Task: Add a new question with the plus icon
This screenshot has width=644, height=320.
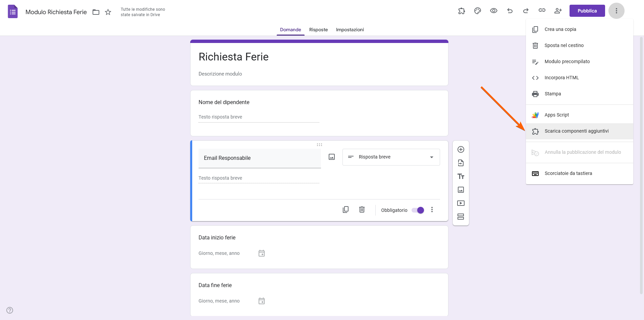Action: point(461,149)
